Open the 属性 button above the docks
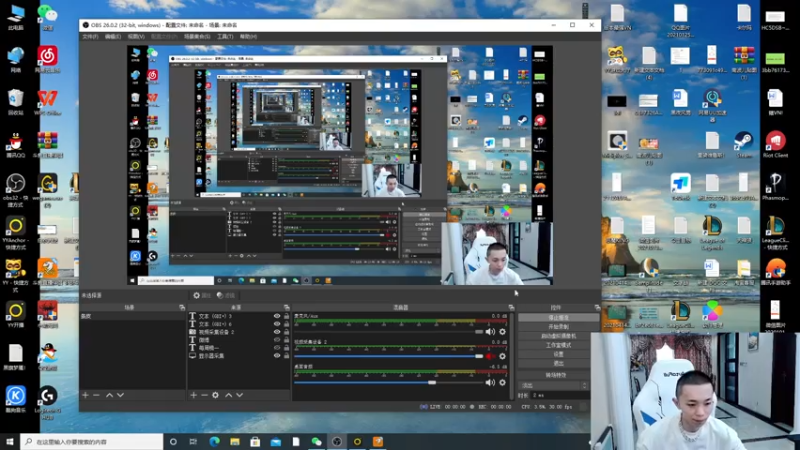This screenshot has height=450, width=800. click(202, 295)
